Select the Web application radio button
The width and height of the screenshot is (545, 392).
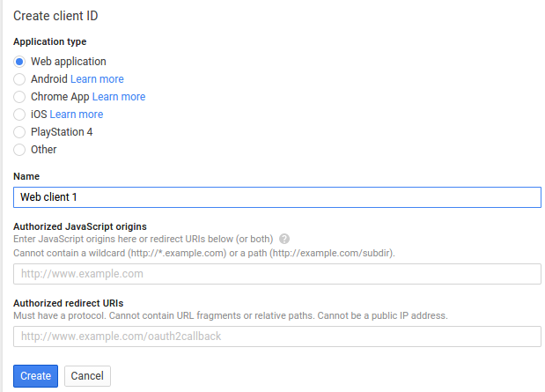click(19, 62)
